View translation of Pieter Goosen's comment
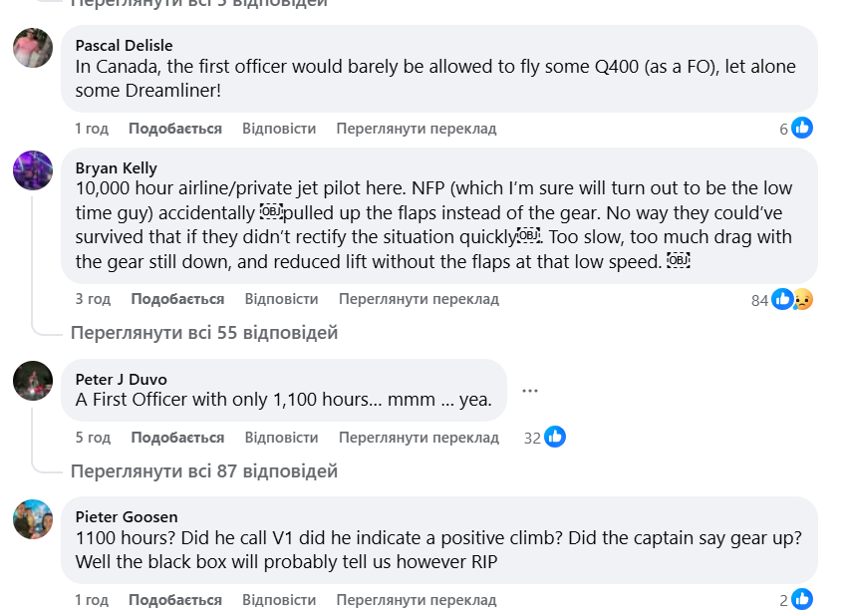Image resolution: width=849 pixels, height=616 pixels. point(417,600)
